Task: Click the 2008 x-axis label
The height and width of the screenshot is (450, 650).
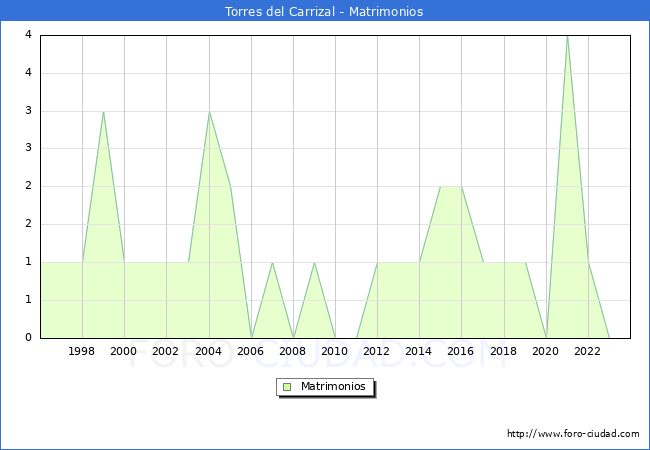Action: pos(292,351)
